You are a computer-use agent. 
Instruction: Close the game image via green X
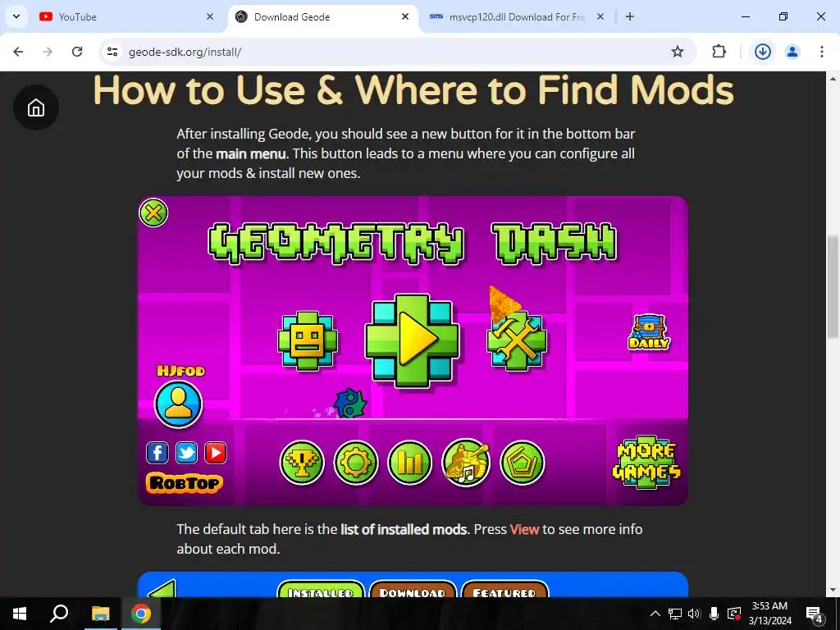point(153,212)
